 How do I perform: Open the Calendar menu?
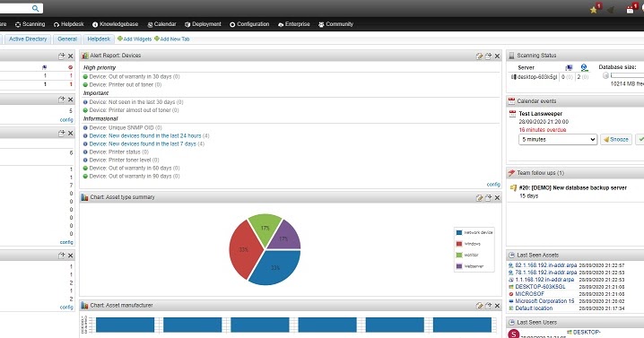coord(161,24)
